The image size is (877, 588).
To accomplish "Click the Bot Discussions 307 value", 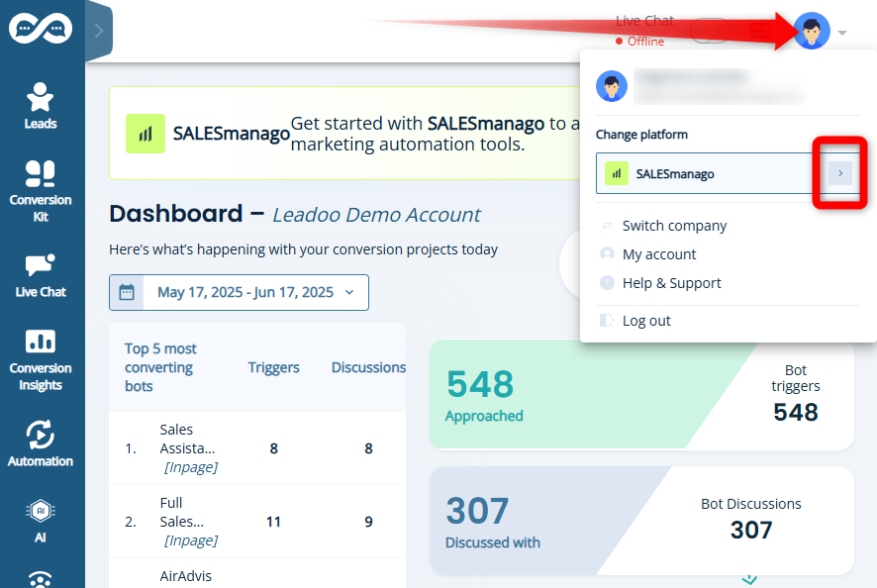I will point(751,530).
